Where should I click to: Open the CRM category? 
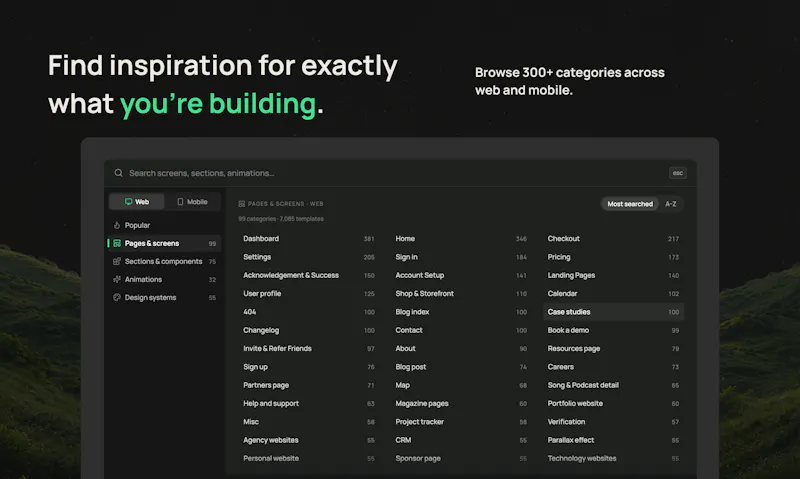[x=461, y=440]
